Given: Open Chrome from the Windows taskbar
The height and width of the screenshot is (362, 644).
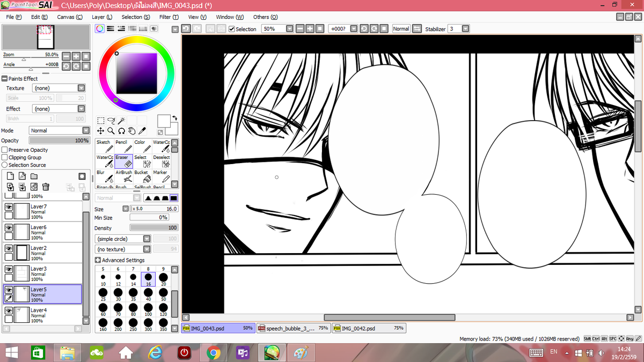Looking at the screenshot, I should point(213,353).
